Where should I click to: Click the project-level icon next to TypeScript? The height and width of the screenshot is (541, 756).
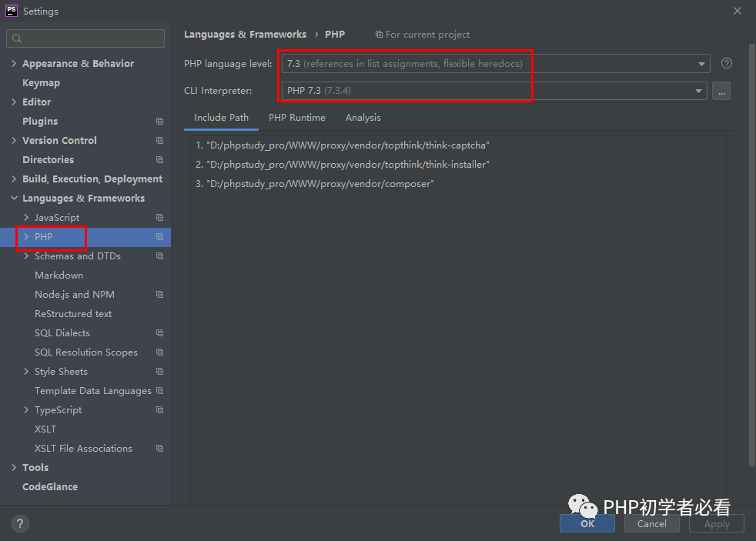point(159,410)
